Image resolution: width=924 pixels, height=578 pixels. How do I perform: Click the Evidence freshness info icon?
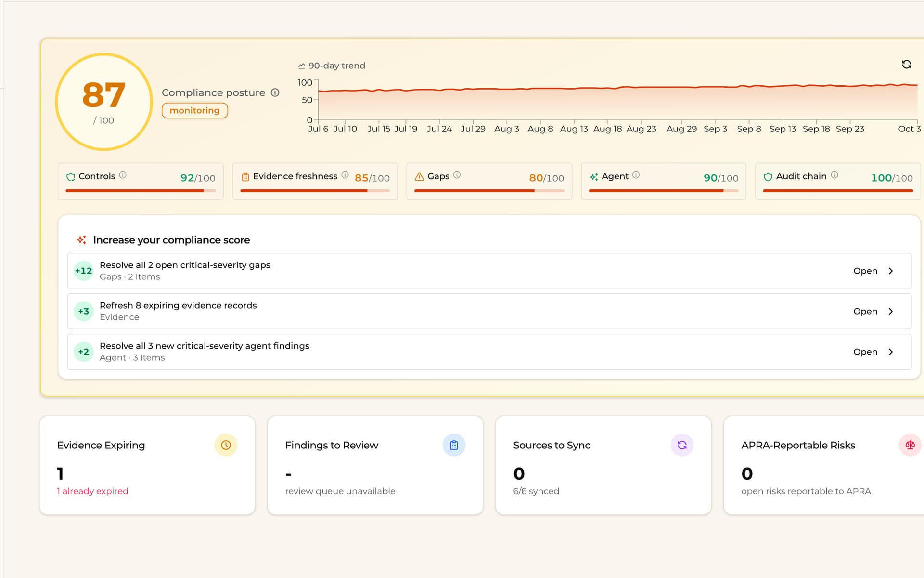[x=345, y=175]
